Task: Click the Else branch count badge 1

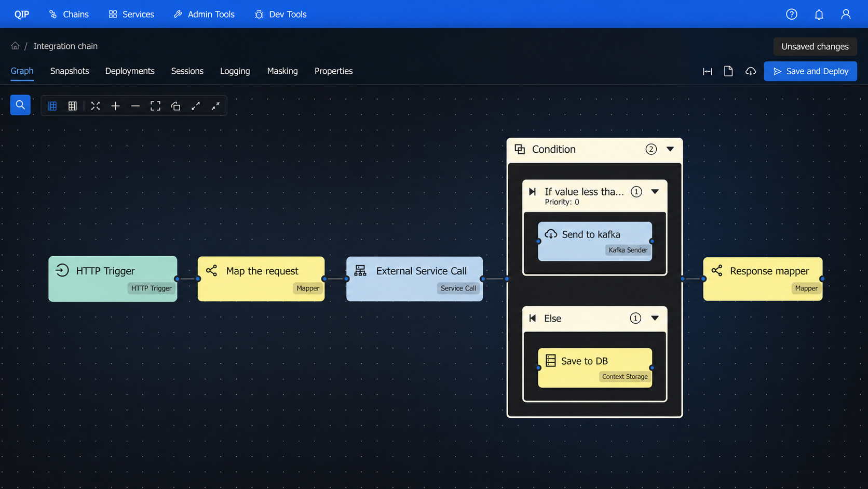Action: point(635,318)
